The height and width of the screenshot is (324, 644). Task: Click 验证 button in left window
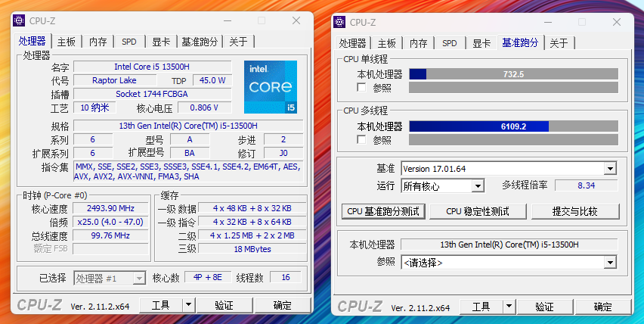coord(224,305)
